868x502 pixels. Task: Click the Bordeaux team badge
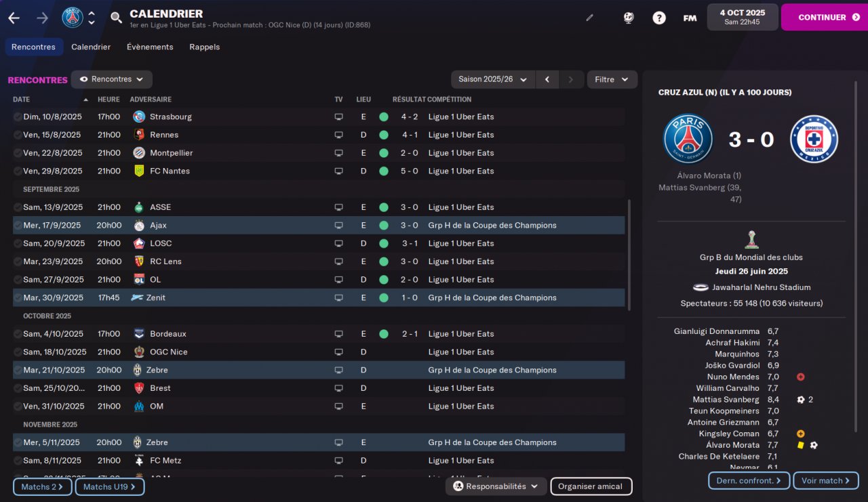tap(139, 334)
